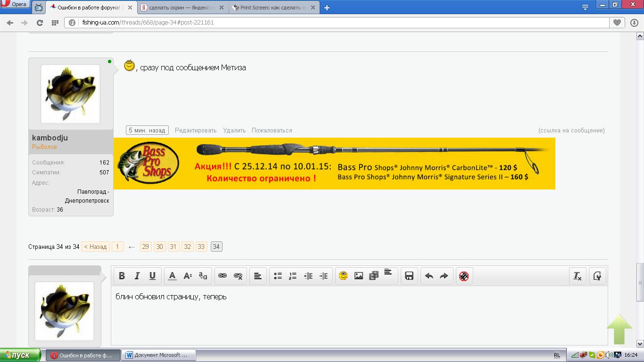The height and width of the screenshot is (362, 644).
Task: Click in the reply message text area
Action: click(x=358, y=316)
